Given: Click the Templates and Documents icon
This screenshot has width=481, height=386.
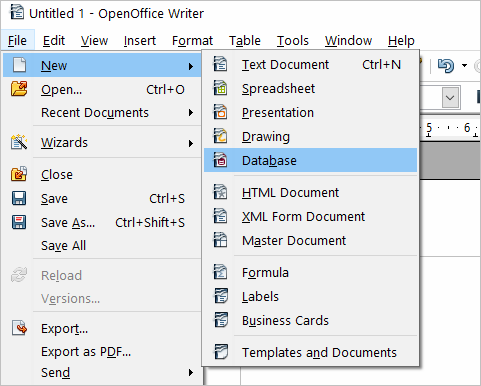Looking at the screenshot, I should click(220, 352).
